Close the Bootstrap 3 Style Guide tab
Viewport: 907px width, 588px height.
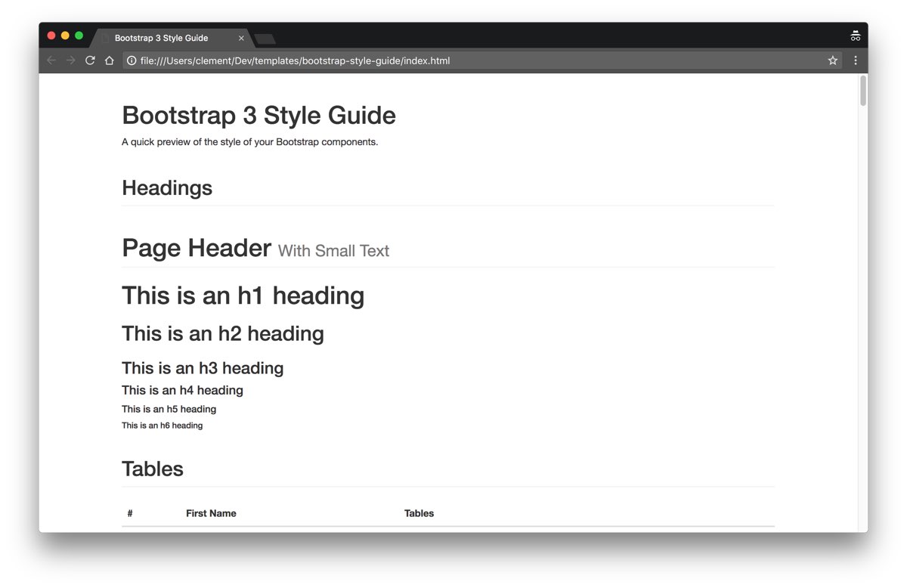click(241, 37)
